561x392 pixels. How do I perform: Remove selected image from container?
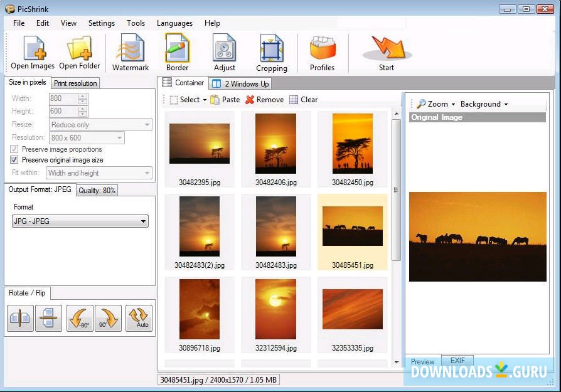264,99
